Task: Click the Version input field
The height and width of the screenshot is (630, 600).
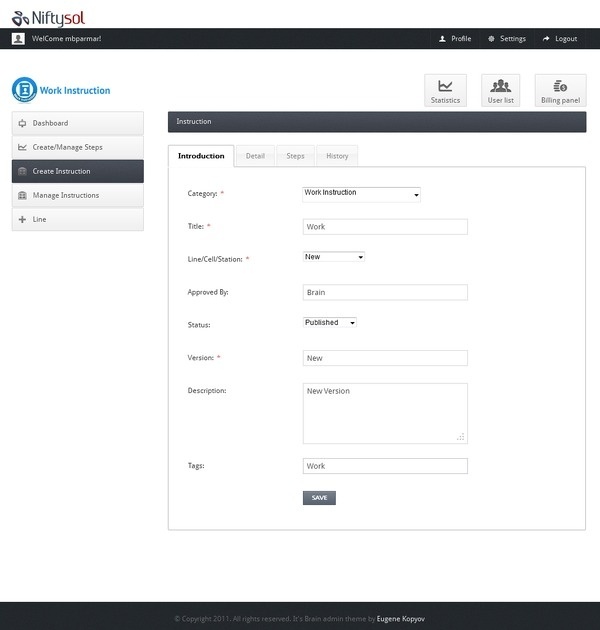Action: [385, 358]
